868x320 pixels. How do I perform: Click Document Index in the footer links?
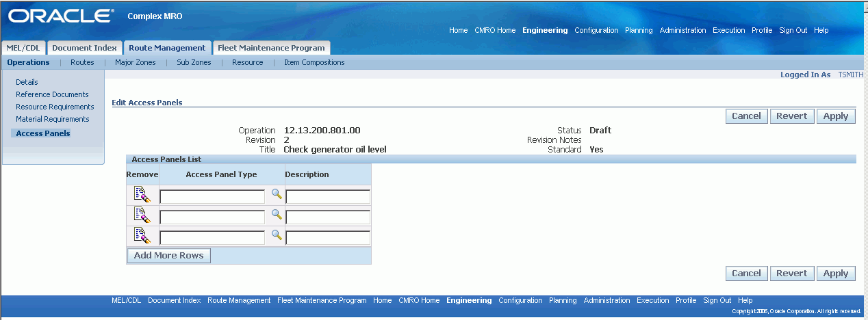coord(175,300)
